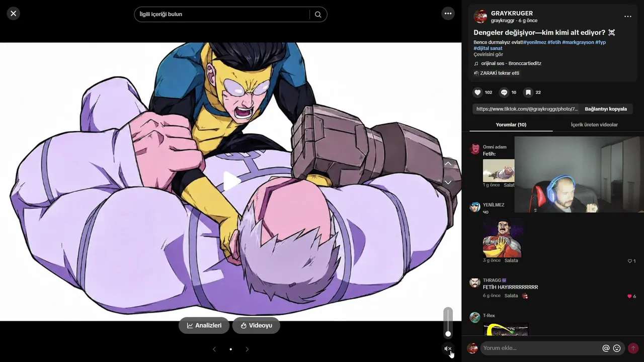Open Omni adam's commenter avatar
This screenshot has width=644, height=362.
pyautogui.click(x=474, y=149)
